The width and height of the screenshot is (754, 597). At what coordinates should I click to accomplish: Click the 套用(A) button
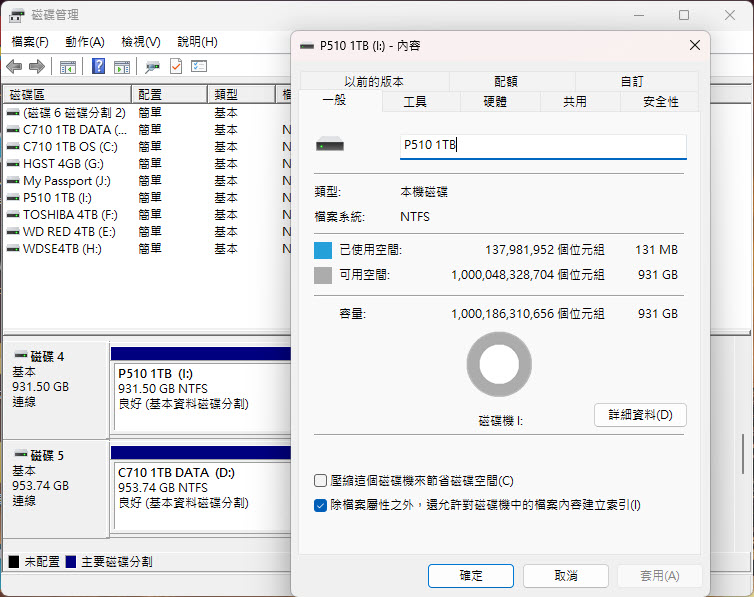tap(660, 575)
